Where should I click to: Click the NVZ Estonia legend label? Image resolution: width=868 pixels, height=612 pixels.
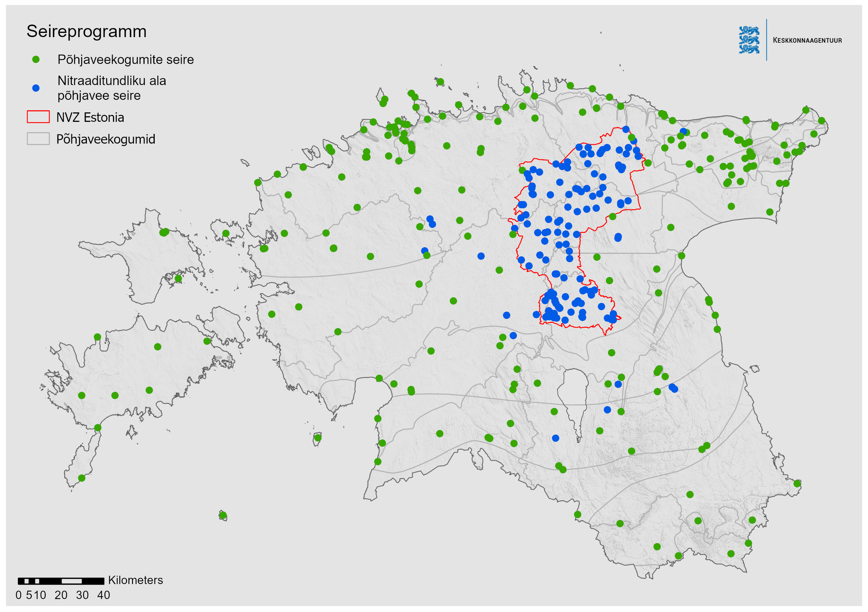[x=90, y=118]
